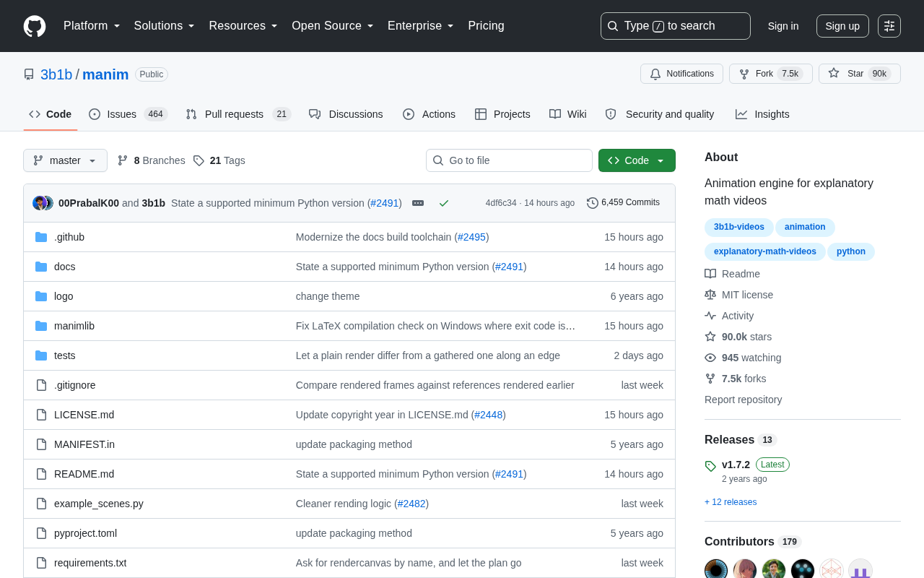Open the Enterprise dropdown
The image size is (924, 578).
421,26
